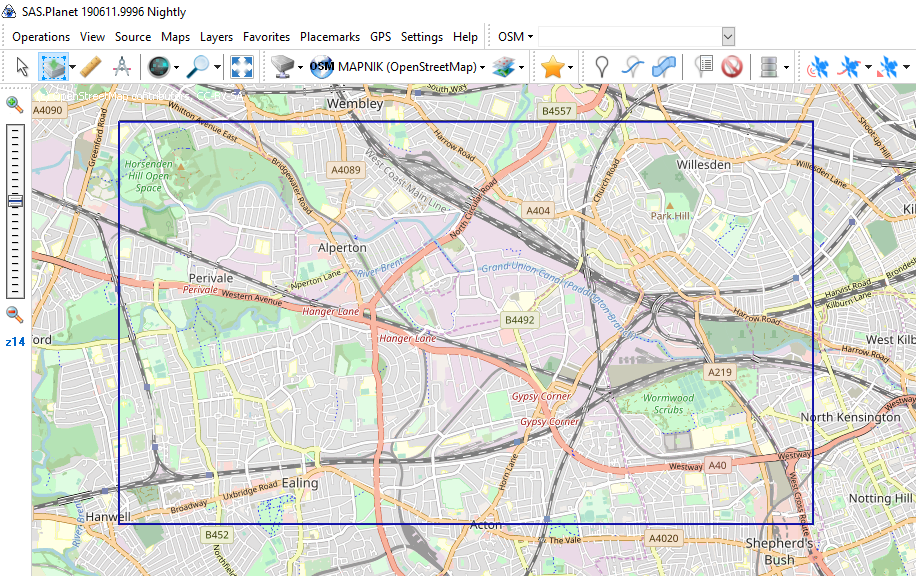Open the OSM search provider dropdown

coord(515,37)
